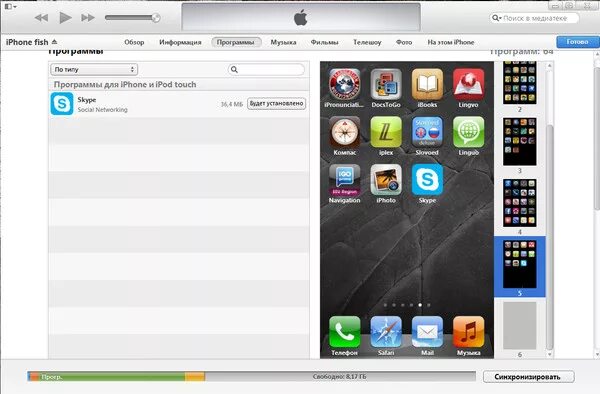Click the Синхронизировать button
Image resolution: width=600 pixels, height=394 pixels.
(528, 377)
